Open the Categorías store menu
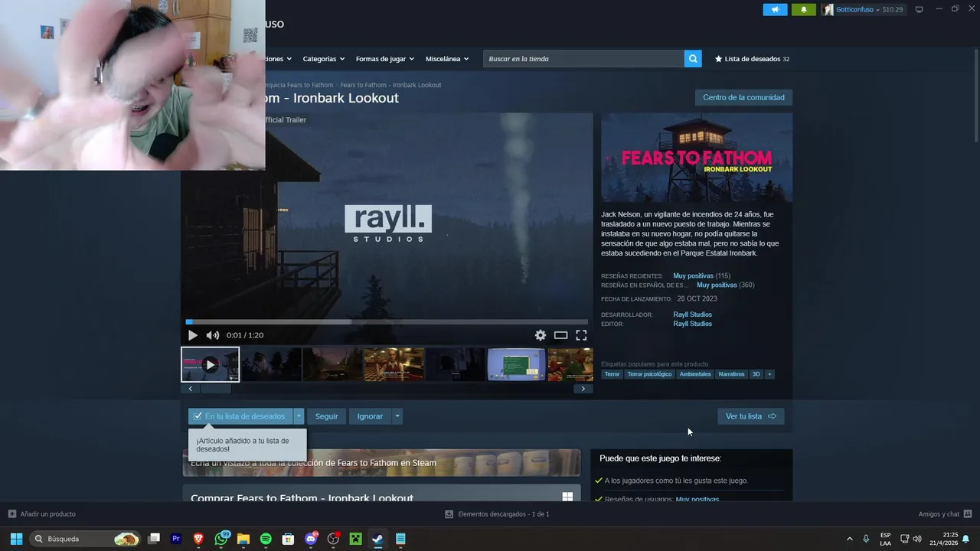The height and width of the screenshot is (551, 980). click(323, 59)
